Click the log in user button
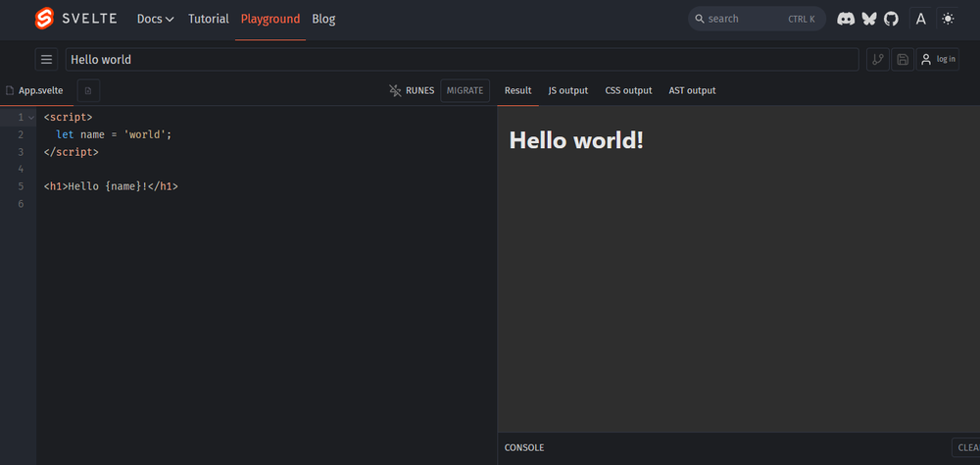This screenshot has height=465, width=980. 938,60
